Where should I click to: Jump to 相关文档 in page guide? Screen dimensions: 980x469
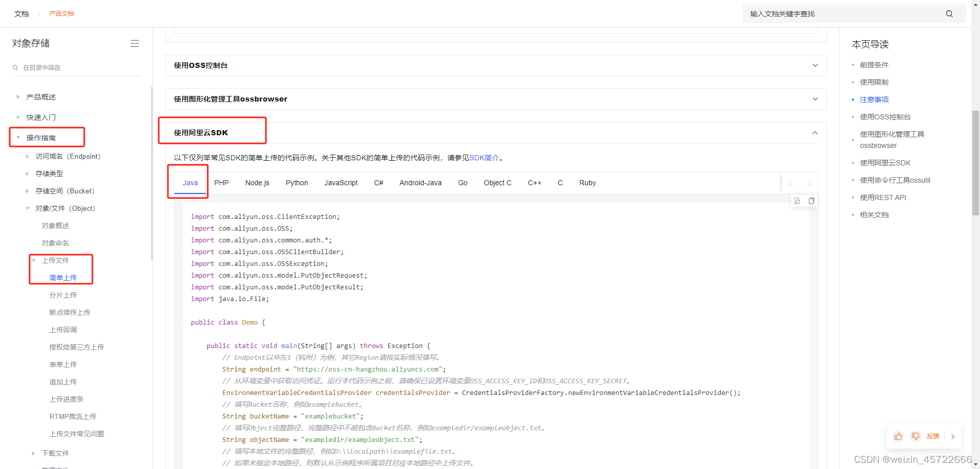874,215
